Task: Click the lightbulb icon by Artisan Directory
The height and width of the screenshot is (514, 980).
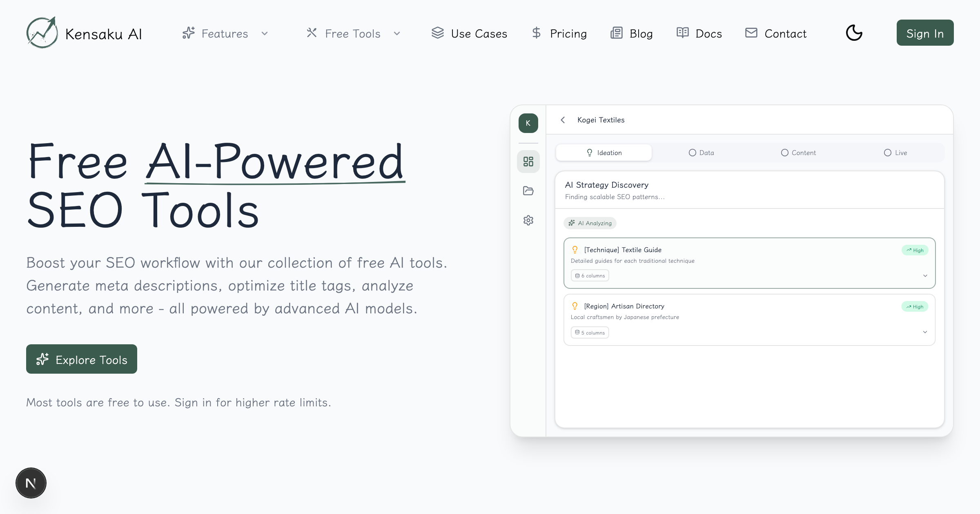Action: (575, 306)
